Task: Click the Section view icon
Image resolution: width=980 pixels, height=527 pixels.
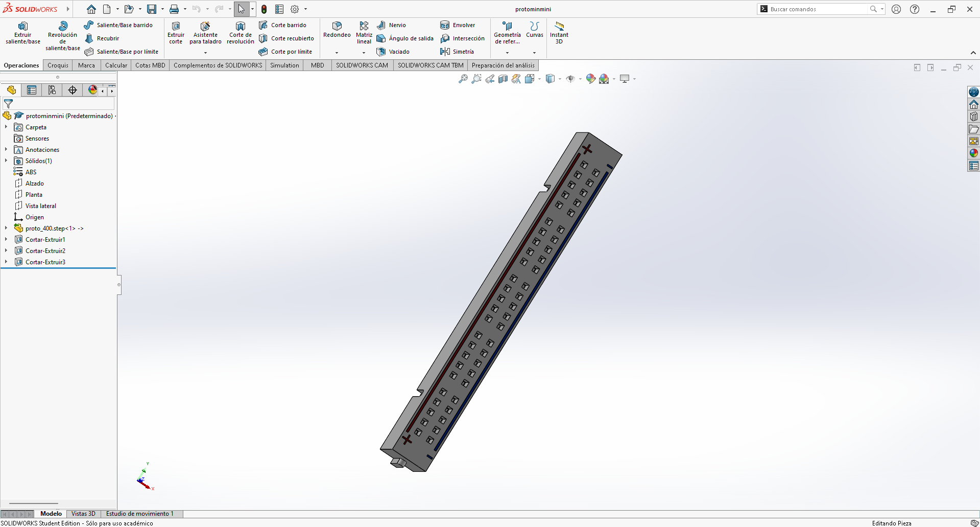Action: 503,79
